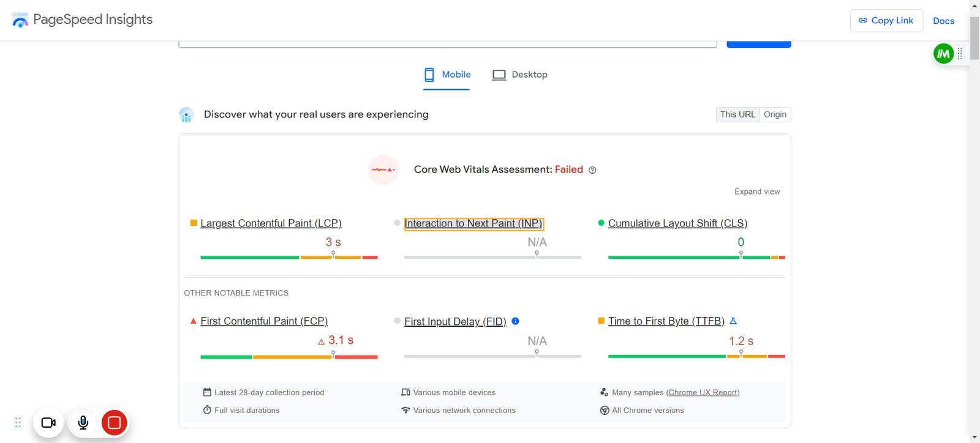Click the 'Full visit durations' text
Screen dimensions: 980x443
tap(247, 410)
